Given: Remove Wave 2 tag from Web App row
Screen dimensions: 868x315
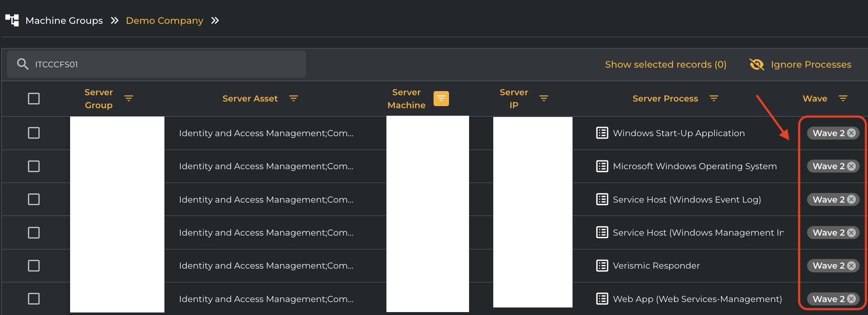Looking at the screenshot, I should [851, 299].
